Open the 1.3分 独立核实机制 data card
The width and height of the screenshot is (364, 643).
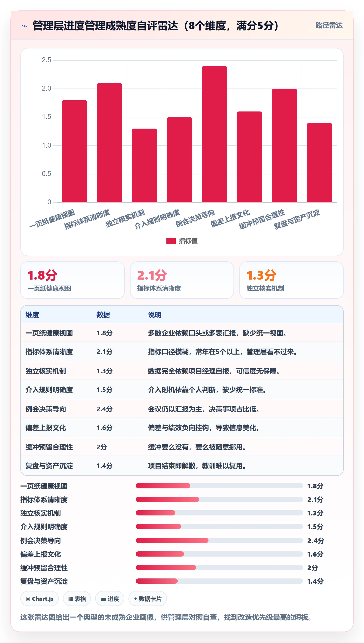tap(291, 280)
